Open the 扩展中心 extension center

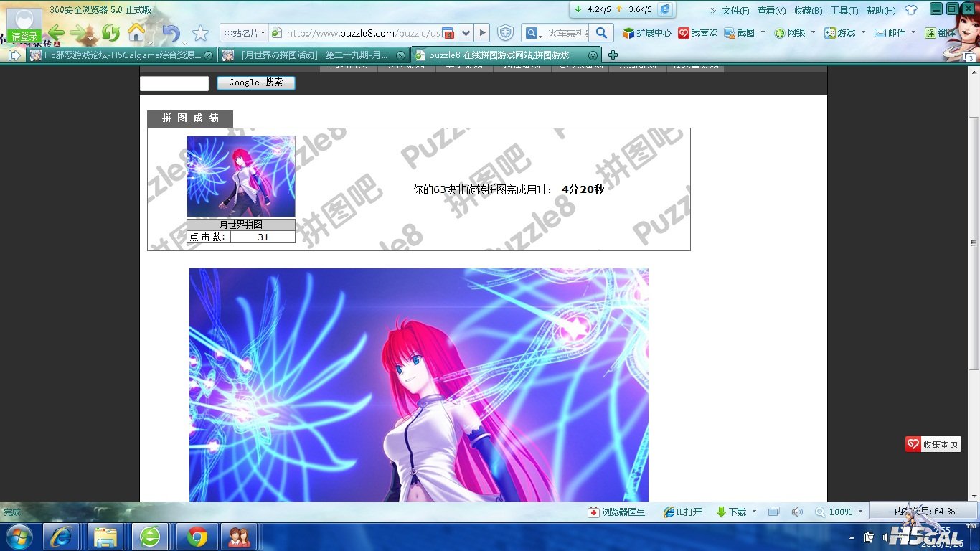pos(647,33)
